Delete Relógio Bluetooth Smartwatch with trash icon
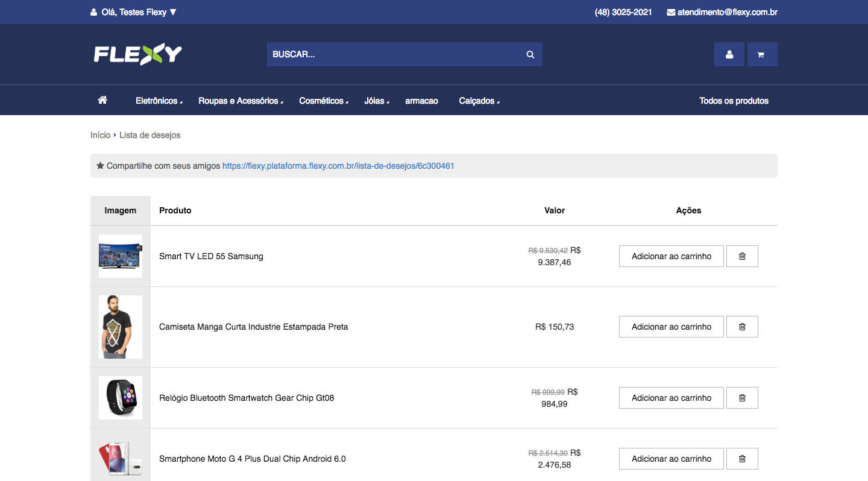 [x=742, y=398]
